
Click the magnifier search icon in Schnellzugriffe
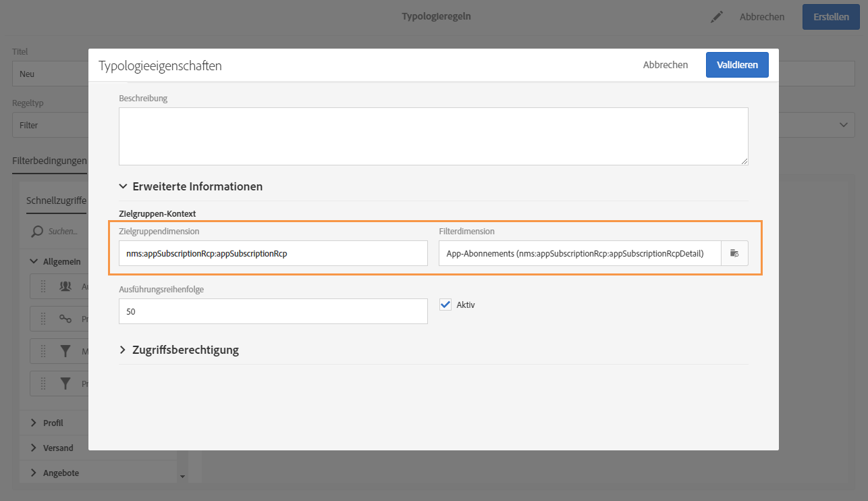[38, 232]
